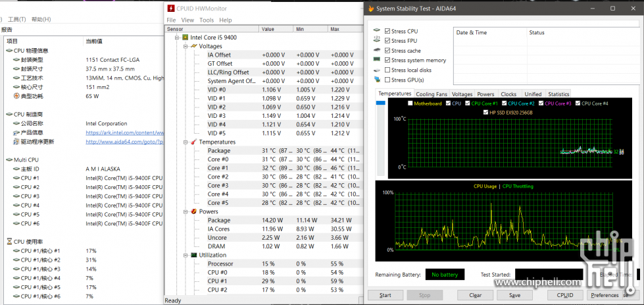
Task: Click the icon beside Multi CPU heading
Action: click(9, 160)
